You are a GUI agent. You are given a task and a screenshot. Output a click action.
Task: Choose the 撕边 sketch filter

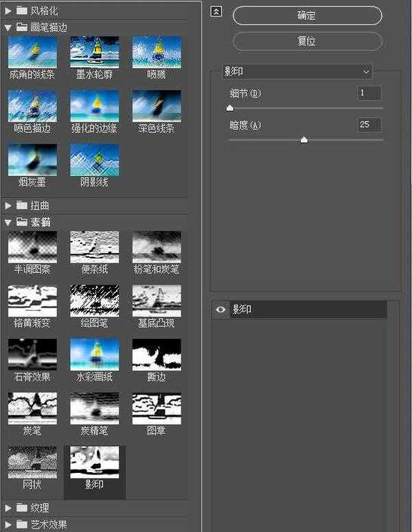[157, 355]
